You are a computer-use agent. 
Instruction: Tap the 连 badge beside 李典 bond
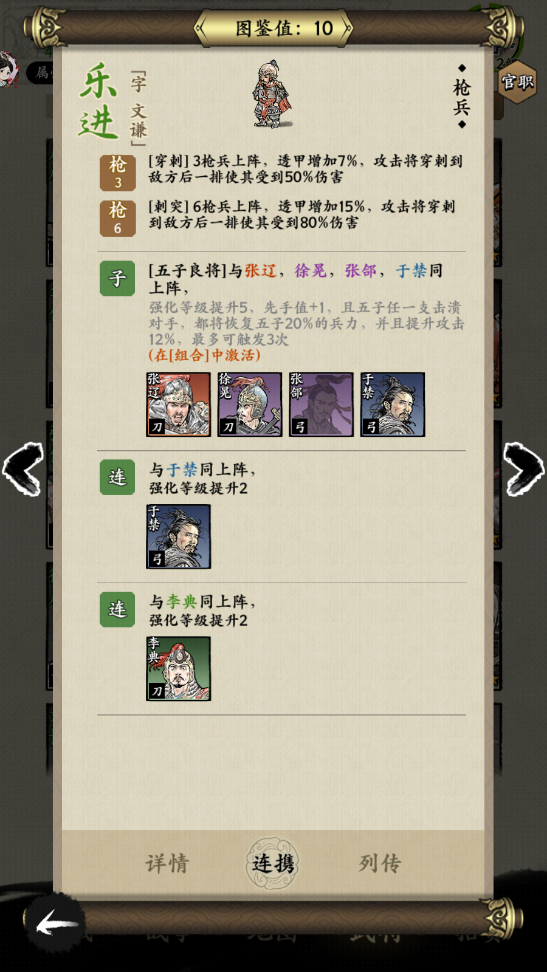point(117,609)
